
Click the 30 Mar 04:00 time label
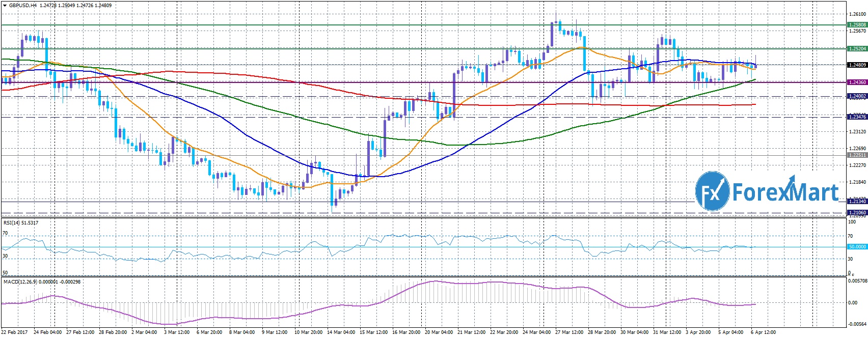coord(635,332)
